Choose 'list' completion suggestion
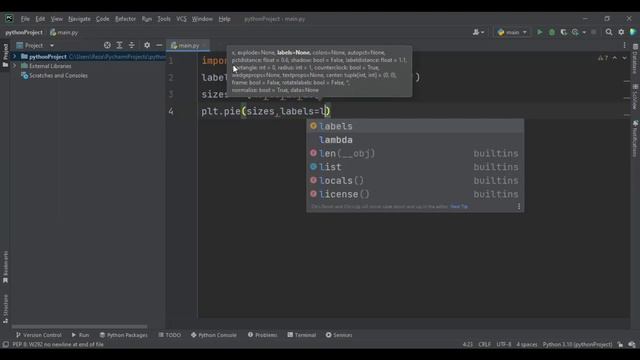The height and width of the screenshot is (360, 640). point(415,167)
